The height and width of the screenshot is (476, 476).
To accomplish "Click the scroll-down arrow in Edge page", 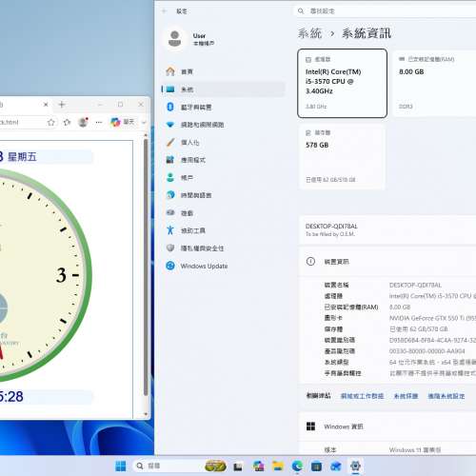I will tap(146, 414).
